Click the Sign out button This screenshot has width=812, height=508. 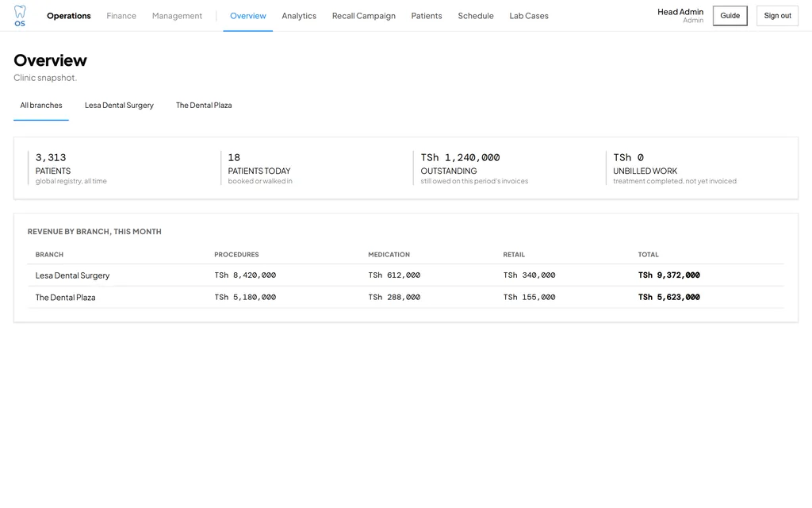(777, 16)
